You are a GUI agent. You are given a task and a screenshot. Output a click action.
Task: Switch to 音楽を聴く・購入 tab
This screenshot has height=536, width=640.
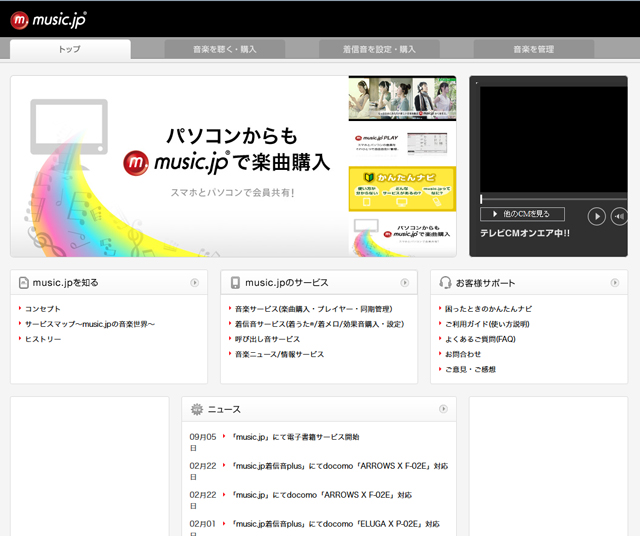point(224,49)
